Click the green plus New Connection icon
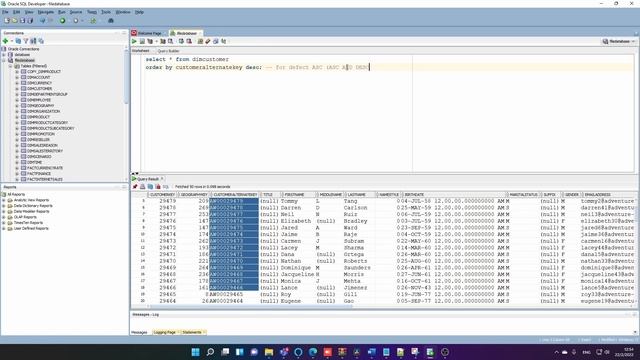This screenshot has height=360, width=640. [x=5, y=41]
